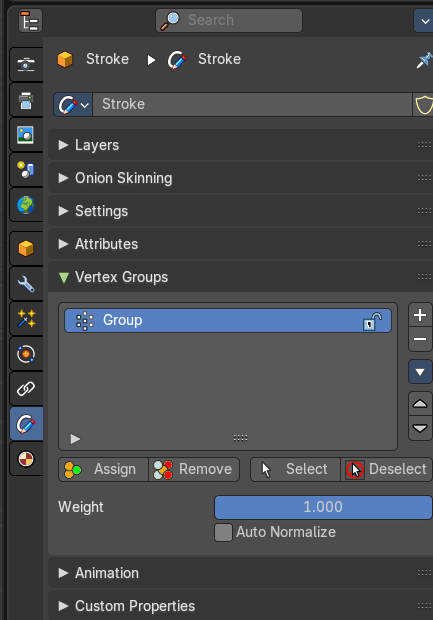Click the Onion Skinning panel drag grip dots
This screenshot has height=620, width=433.
[424, 178]
